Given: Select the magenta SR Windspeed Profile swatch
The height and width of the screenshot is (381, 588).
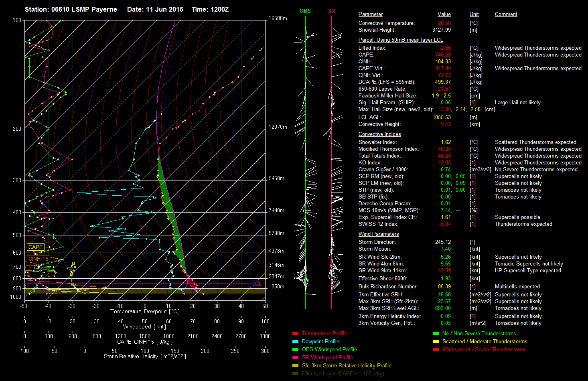Looking at the screenshot, I should pyautogui.click(x=295, y=357).
